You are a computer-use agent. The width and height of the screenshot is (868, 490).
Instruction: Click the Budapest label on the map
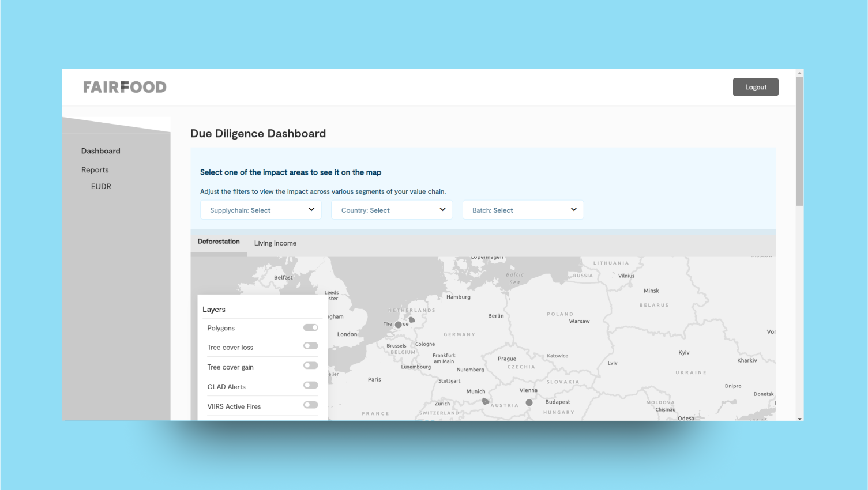coord(558,402)
